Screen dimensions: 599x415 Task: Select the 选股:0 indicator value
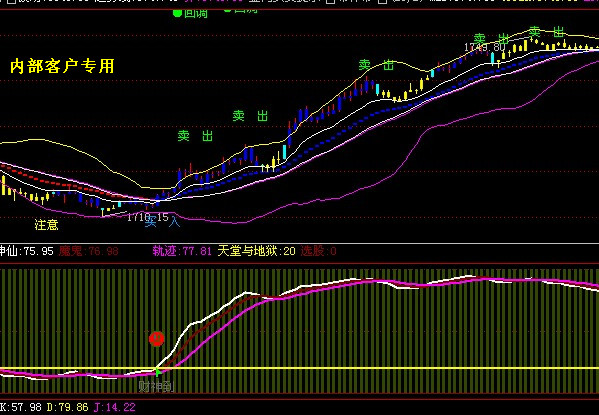coord(319,251)
